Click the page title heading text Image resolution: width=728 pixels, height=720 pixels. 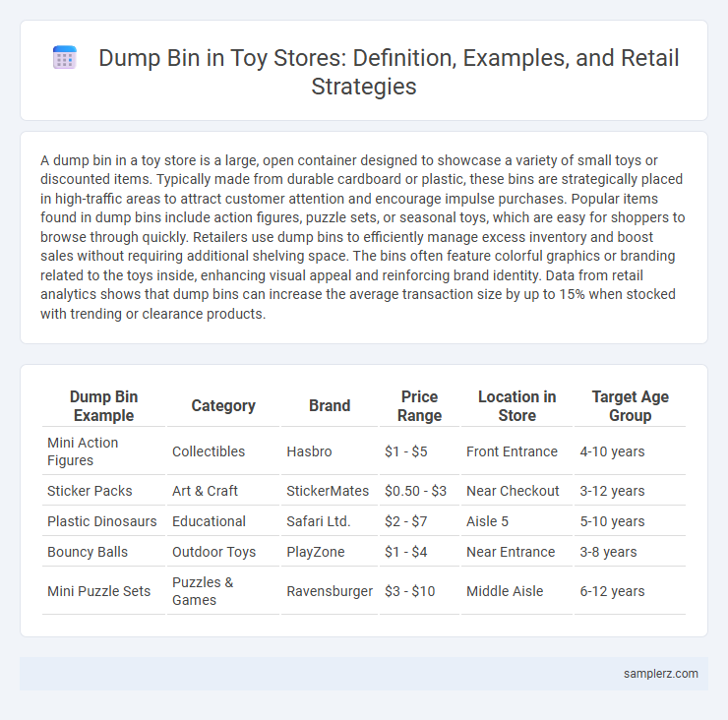[389, 72]
